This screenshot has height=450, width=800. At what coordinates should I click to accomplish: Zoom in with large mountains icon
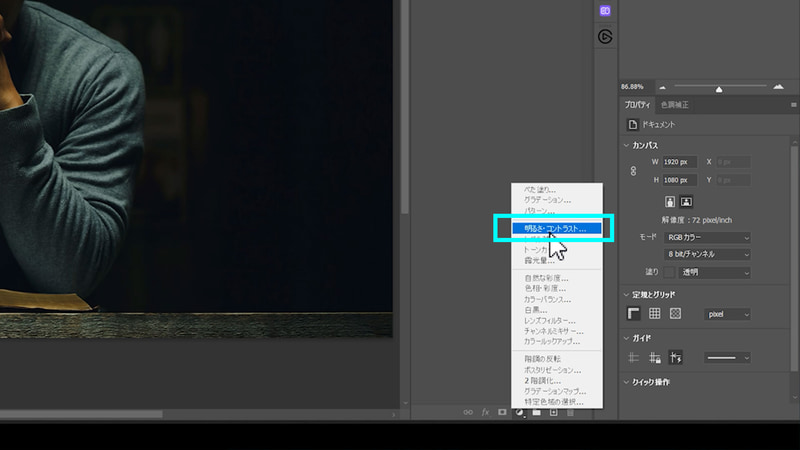(x=779, y=87)
